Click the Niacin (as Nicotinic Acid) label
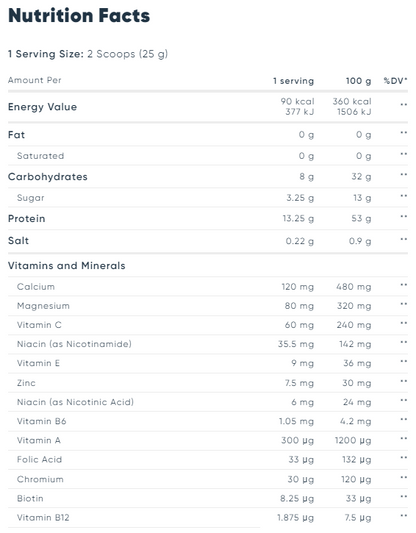This screenshot has width=416, height=533. (x=75, y=402)
